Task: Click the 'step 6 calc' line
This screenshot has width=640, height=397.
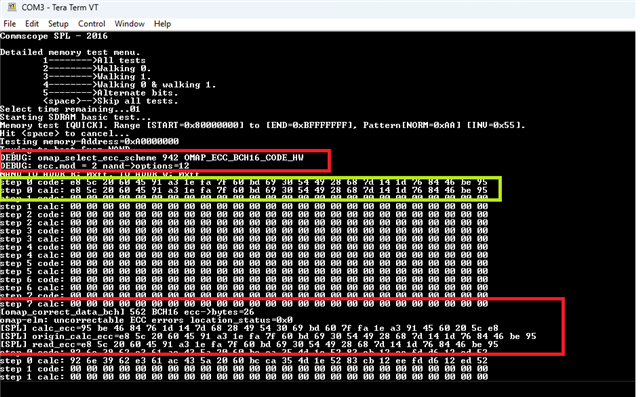Action: click(x=244, y=288)
